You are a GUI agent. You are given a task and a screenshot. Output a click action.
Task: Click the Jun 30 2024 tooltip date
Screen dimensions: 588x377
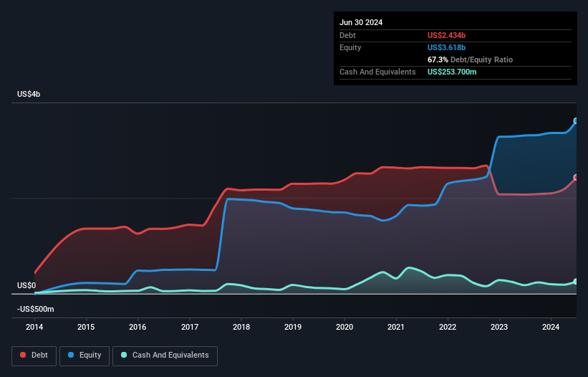pos(361,22)
